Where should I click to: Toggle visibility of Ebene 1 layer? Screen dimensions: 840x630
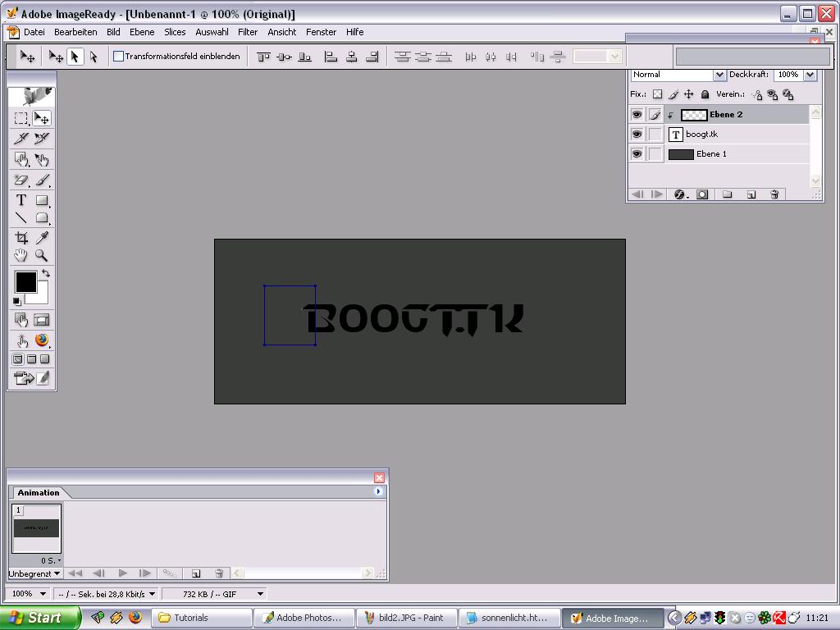[x=637, y=154]
